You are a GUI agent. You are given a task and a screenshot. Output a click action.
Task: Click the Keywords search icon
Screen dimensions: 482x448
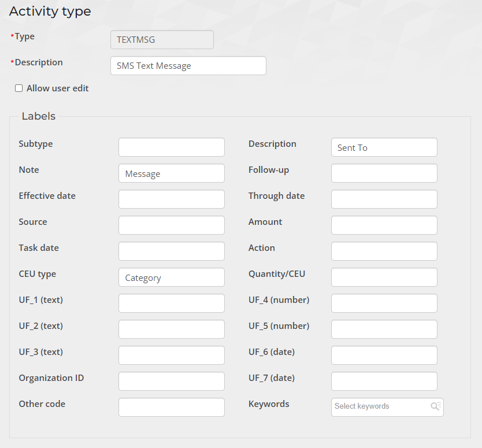[x=436, y=406]
